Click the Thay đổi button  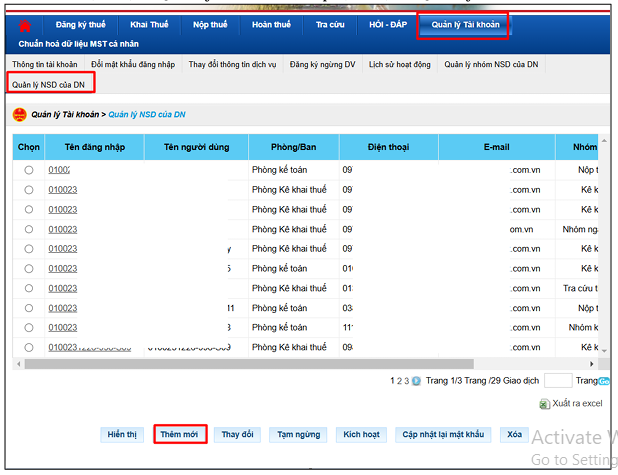pos(237,434)
